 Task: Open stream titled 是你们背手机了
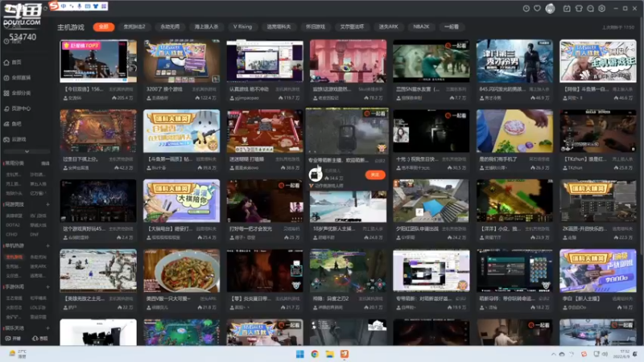point(498,159)
